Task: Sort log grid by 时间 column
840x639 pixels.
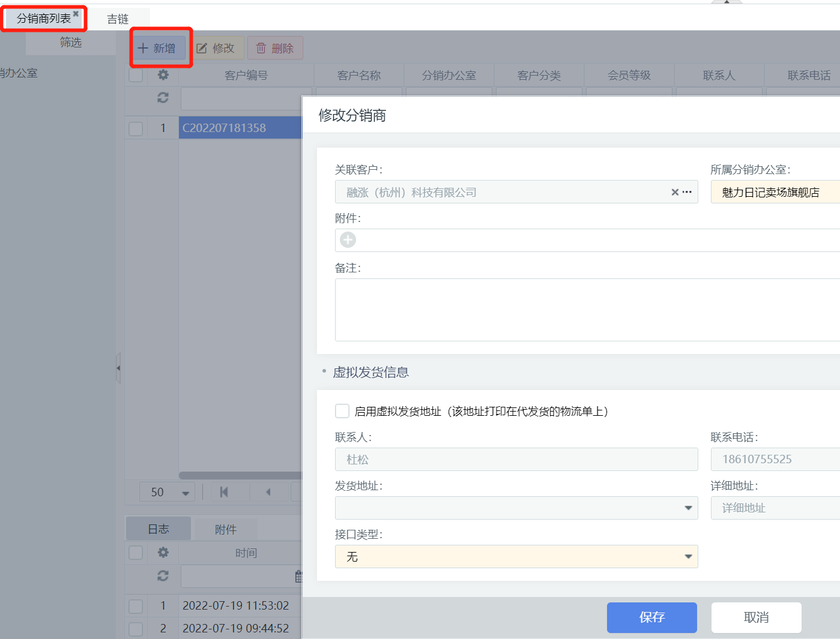Action: click(x=246, y=553)
